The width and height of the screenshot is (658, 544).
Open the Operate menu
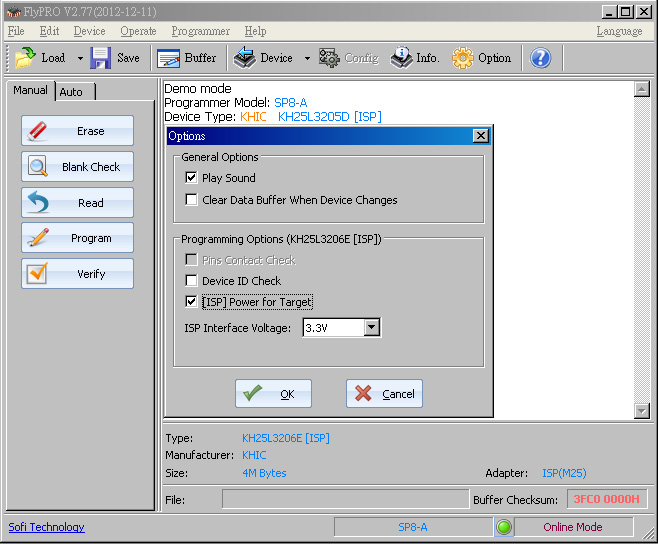coord(138,31)
